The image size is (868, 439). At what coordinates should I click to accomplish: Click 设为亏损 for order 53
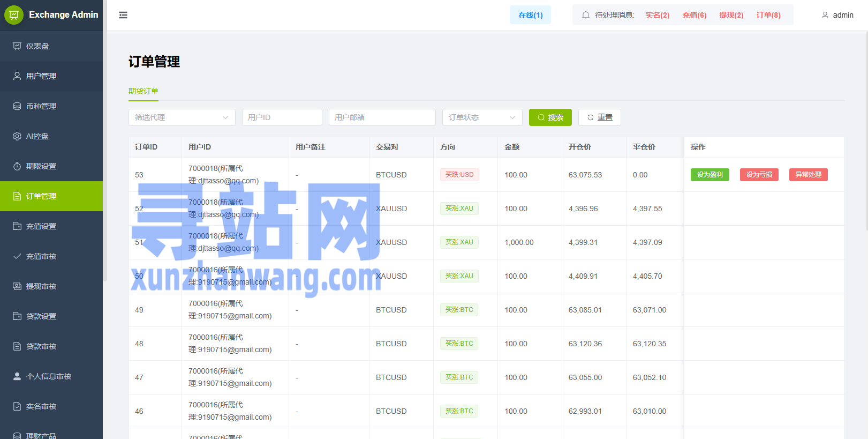coord(759,175)
